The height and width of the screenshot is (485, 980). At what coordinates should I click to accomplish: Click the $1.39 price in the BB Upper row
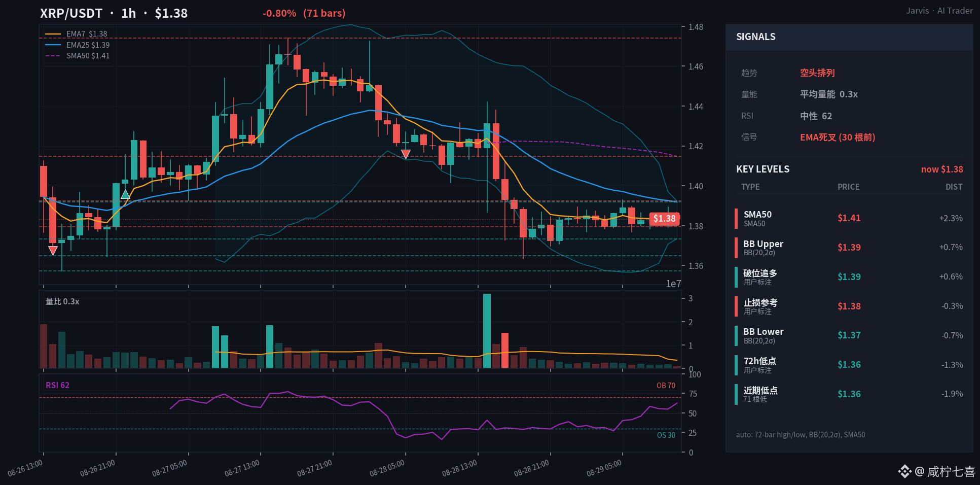pyautogui.click(x=849, y=248)
